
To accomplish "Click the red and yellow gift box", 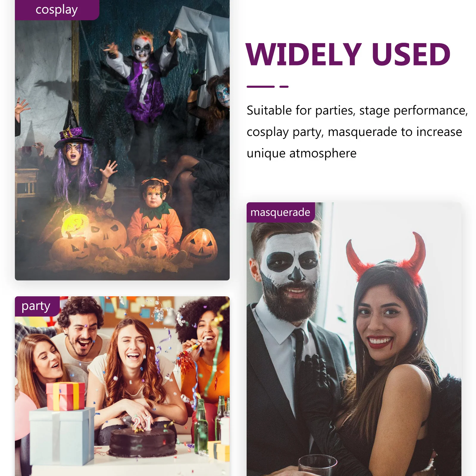I will [65, 396].
